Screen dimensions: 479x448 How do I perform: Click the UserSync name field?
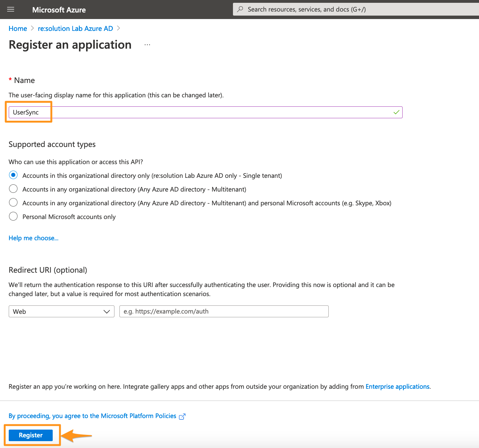(206, 112)
